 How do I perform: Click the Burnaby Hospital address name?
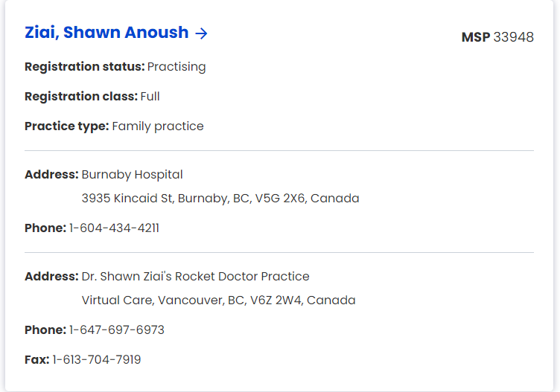(132, 175)
